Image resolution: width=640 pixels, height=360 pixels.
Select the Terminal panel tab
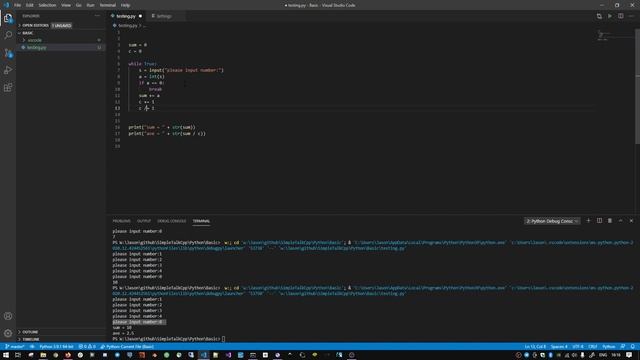click(x=201, y=221)
